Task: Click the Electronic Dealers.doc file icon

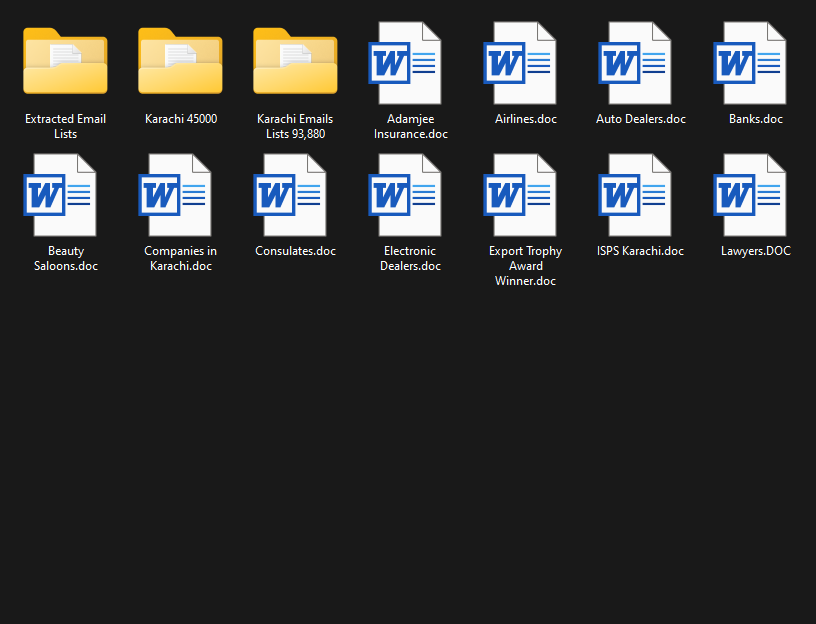Action: tap(410, 195)
